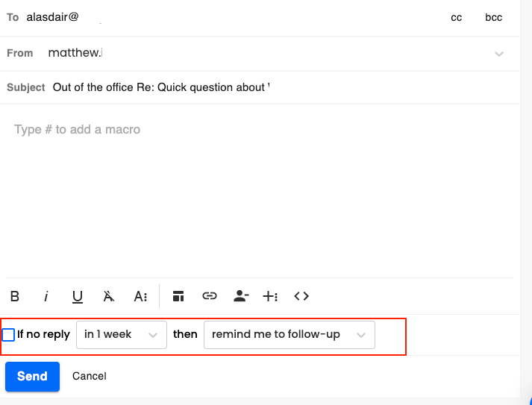Open the in 1 week dropdown
The height and width of the screenshot is (405, 532).
click(122, 335)
